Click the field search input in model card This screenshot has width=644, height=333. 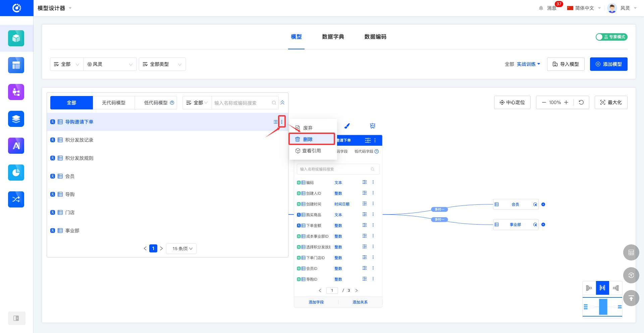click(338, 169)
